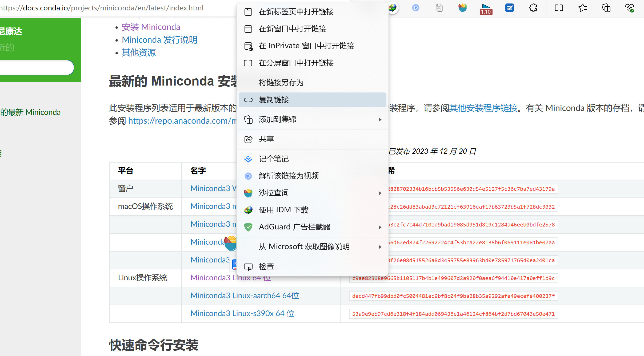Screen dimensions: 644x356
Task: Open the clipboard copy extension in toolbar
Action: (x=439, y=8)
